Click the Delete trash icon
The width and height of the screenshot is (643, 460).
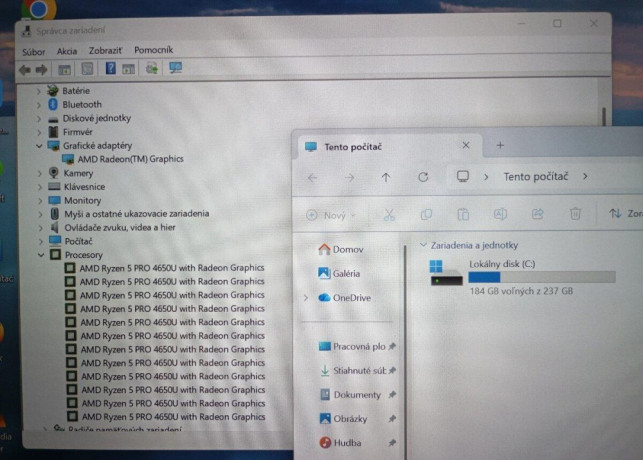tap(575, 214)
